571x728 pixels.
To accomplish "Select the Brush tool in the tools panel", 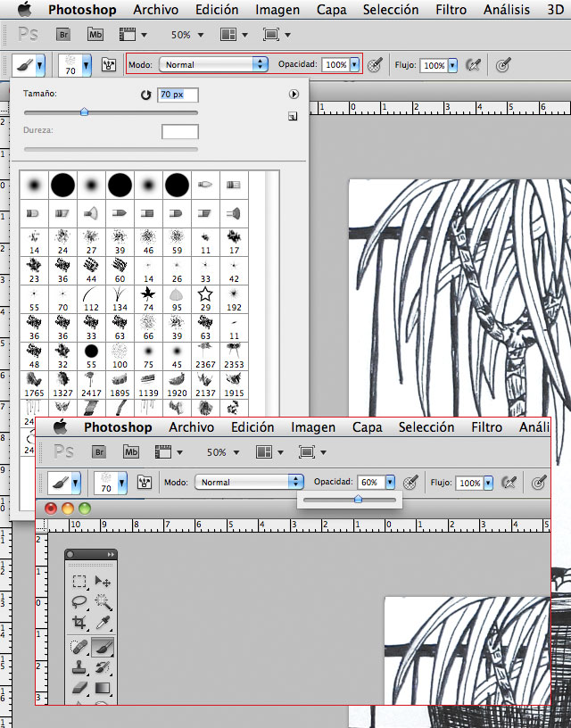I will click(103, 647).
